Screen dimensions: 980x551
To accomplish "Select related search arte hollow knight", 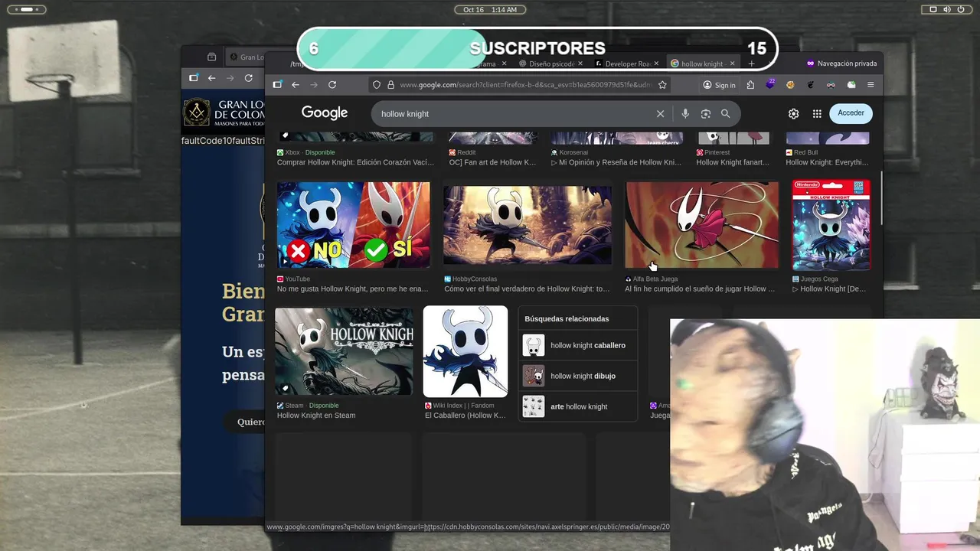I will pyautogui.click(x=578, y=406).
